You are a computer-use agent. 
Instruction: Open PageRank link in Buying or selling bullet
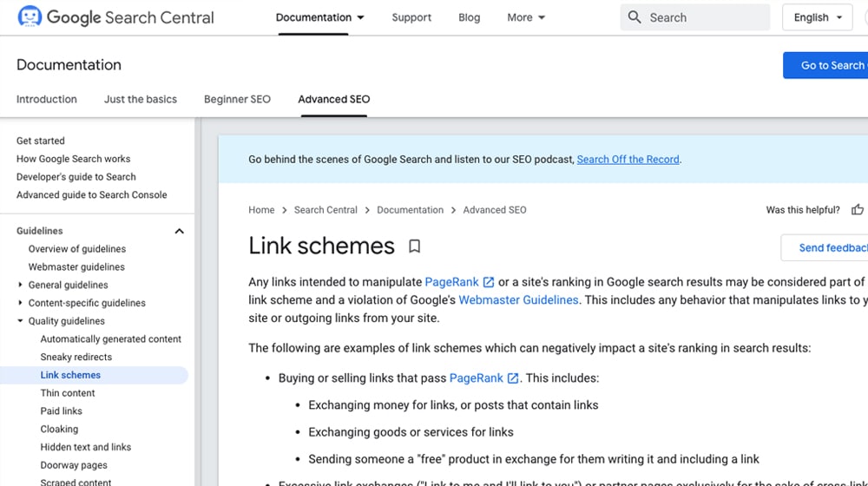point(476,378)
